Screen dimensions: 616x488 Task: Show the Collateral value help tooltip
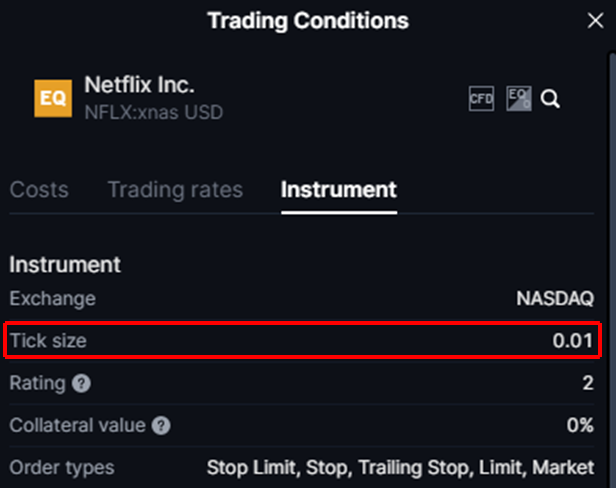161,426
